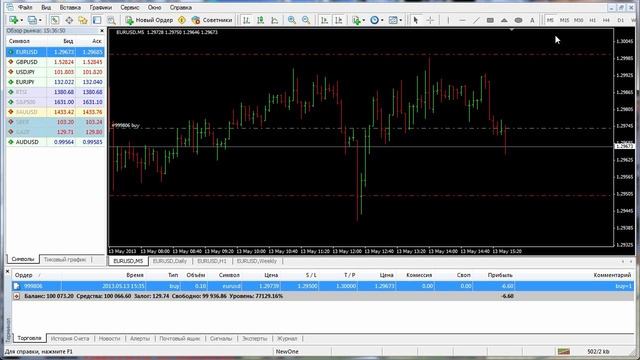The image size is (640, 360).
Task: Sort orders by Прибыль column header
Action: [x=500, y=276]
